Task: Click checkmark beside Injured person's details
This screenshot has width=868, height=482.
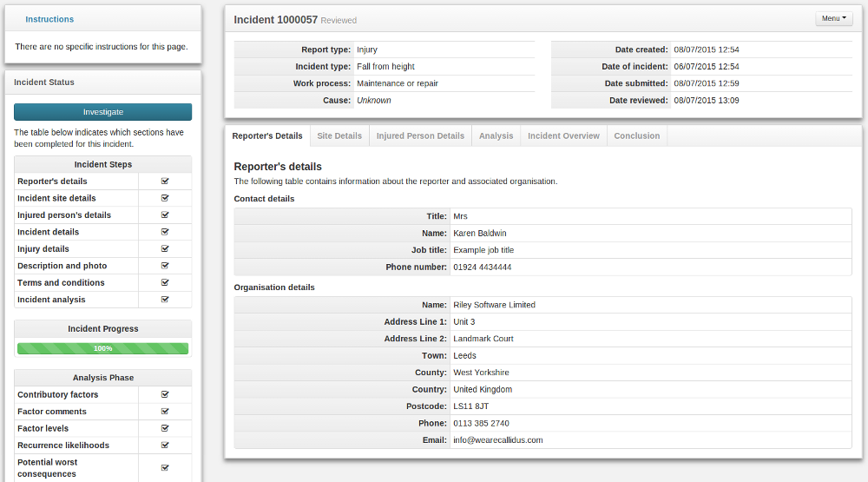Action: coord(165,215)
